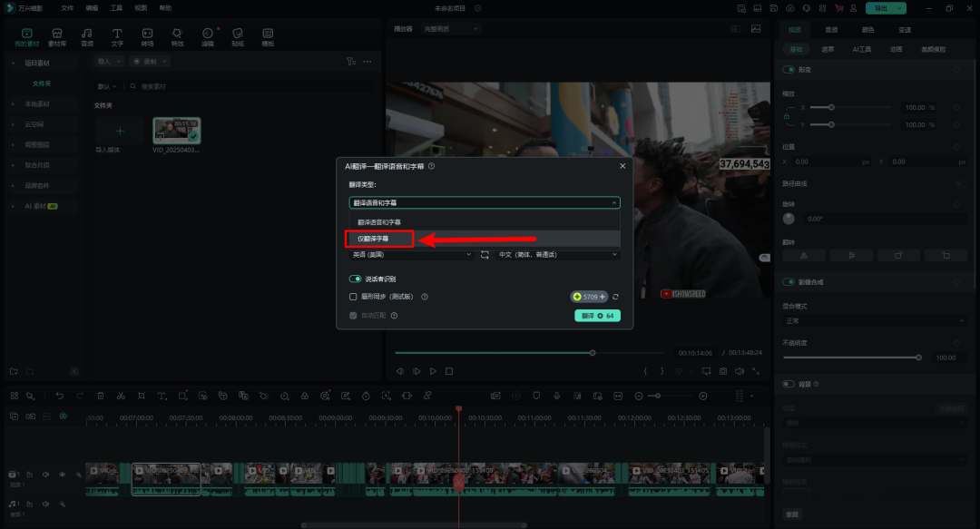The image size is (980, 529).
Task: Open the 帮助 menu
Action: click(165, 8)
